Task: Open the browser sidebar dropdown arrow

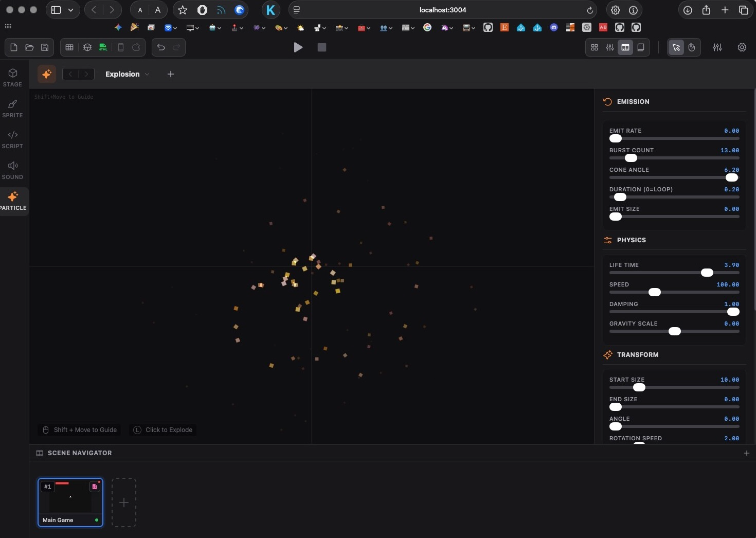Action: [x=70, y=10]
